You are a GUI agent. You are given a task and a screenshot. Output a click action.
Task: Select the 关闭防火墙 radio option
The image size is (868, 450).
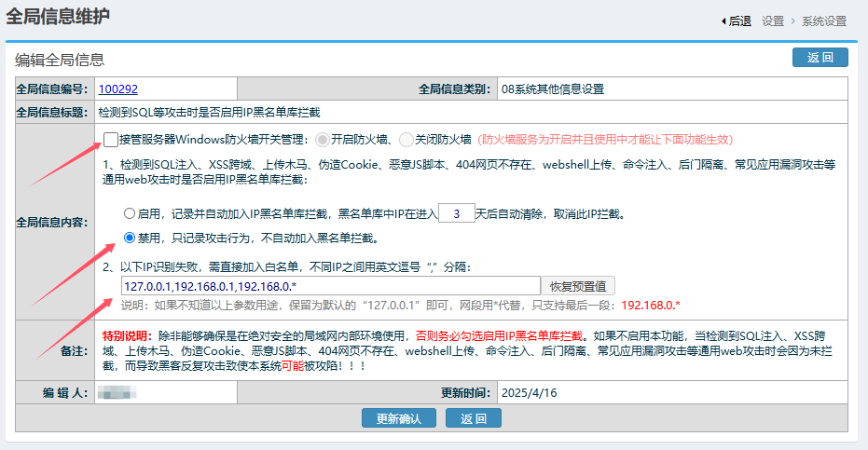(406, 140)
